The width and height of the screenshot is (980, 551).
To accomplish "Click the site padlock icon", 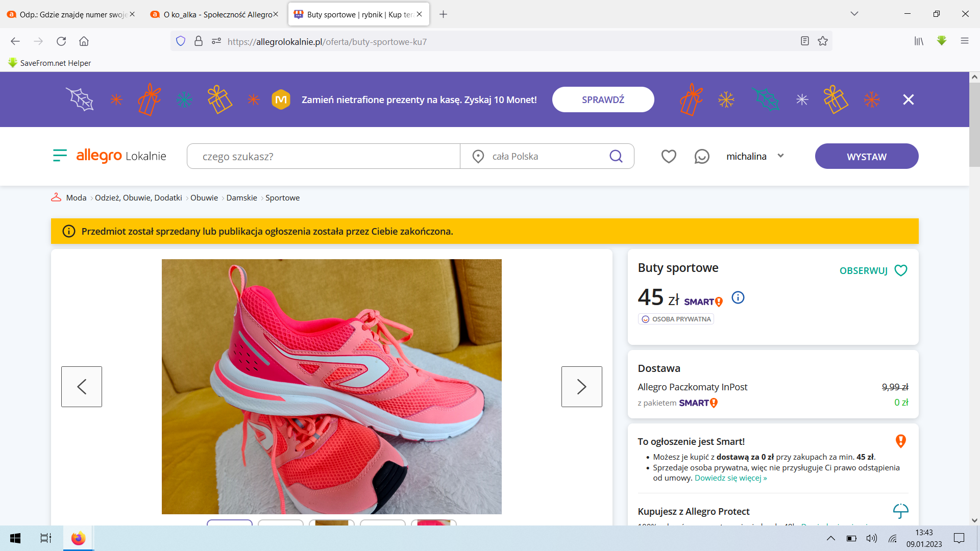I will tap(199, 41).
